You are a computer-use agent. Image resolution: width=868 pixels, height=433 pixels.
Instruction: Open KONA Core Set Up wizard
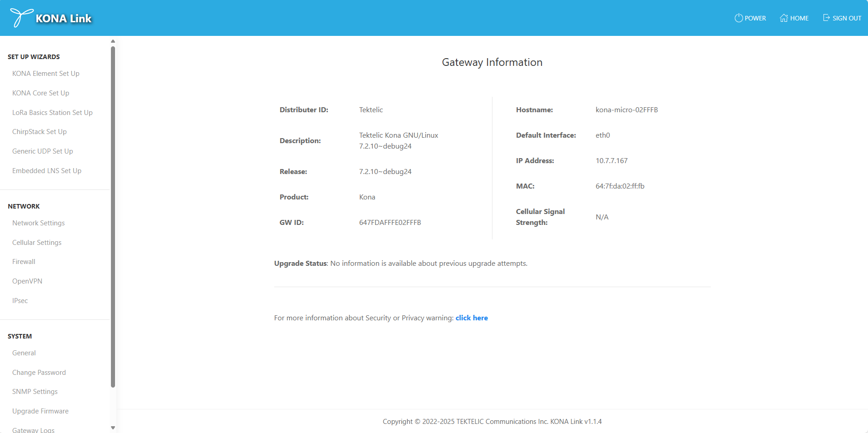[x=40, y=93]
